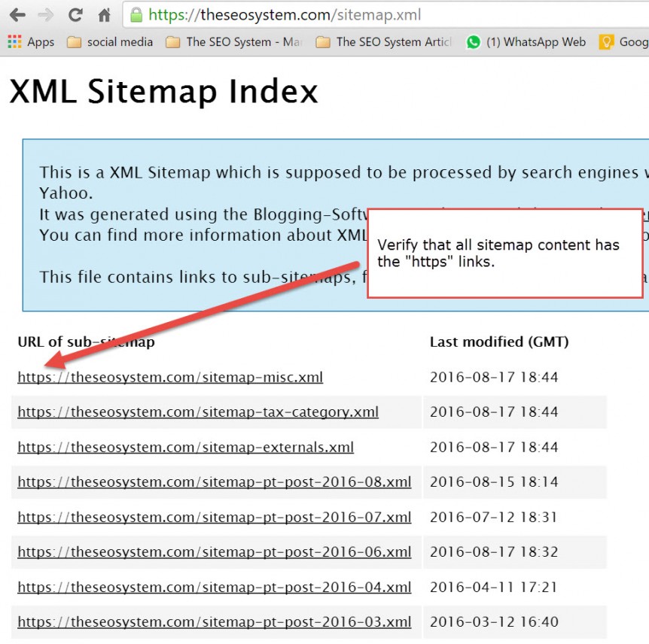Click the browser forward arrow
This screenshot has height=644, width=649.
pyautogui.click(x=45, y=14)
